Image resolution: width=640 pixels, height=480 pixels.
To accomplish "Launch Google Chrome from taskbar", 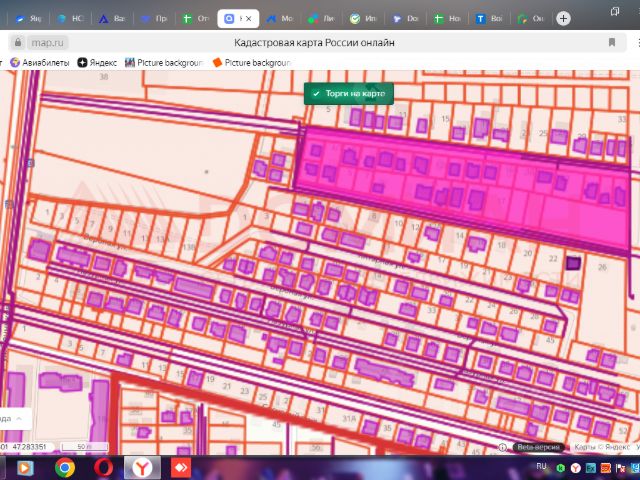I will tap(65, 467).
